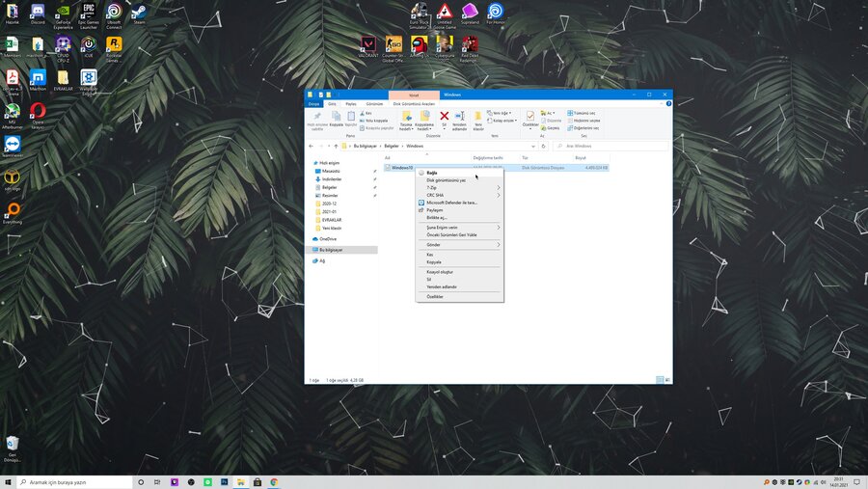Open the Yeni öğe dropdown in ribbon
This screenshot has width=868, height=489.
501,113
